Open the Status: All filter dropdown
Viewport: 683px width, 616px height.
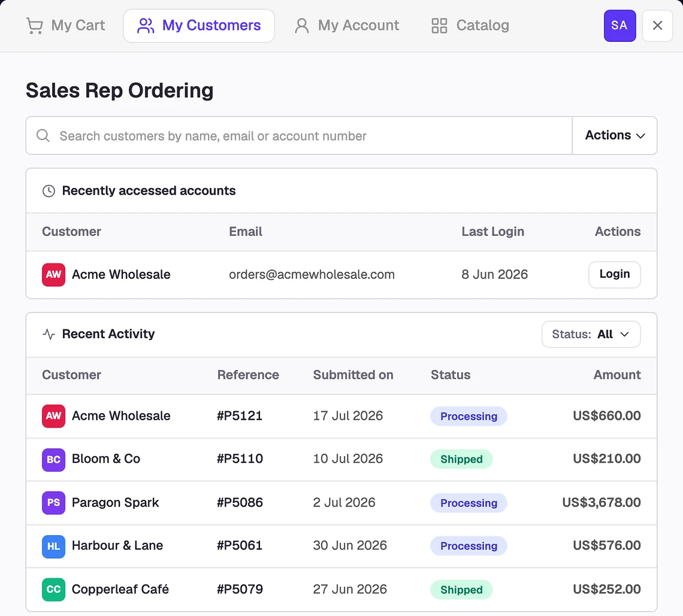tap(591, 334)
